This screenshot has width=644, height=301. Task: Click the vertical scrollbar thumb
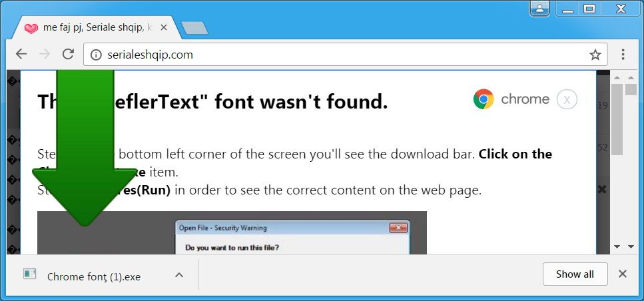click(617, 119)
